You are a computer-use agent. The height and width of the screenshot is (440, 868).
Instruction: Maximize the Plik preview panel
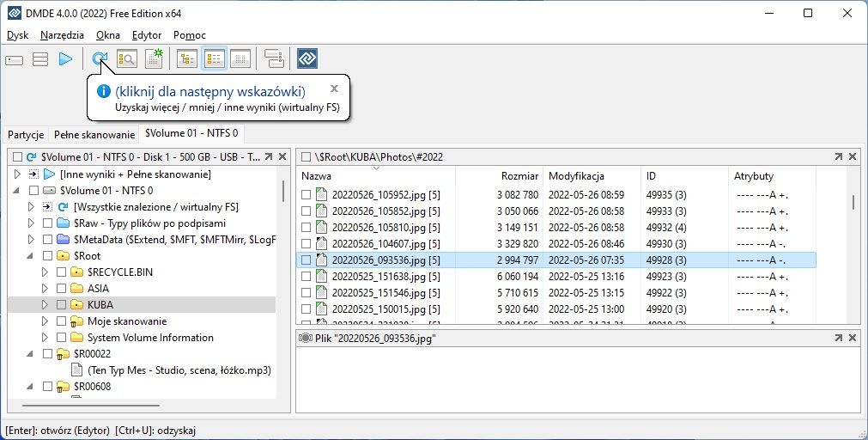coord(839,338)
